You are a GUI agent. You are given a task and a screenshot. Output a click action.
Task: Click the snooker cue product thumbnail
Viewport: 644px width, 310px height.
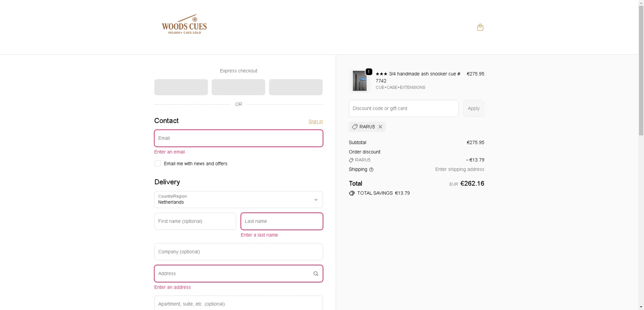(360, 81)
